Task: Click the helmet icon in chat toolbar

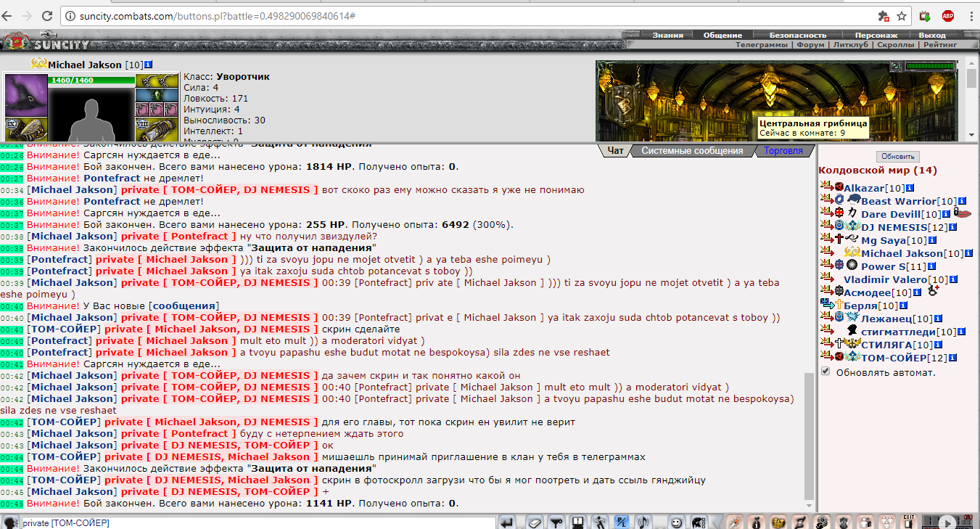Action: tap(699, 522)
